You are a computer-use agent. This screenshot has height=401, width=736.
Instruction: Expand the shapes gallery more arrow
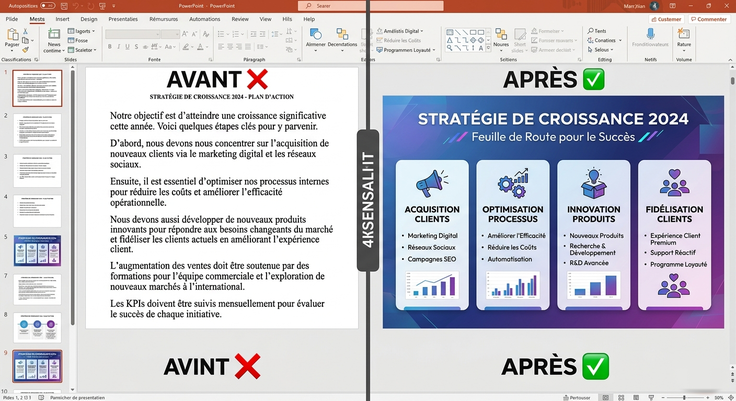(489, 48)
